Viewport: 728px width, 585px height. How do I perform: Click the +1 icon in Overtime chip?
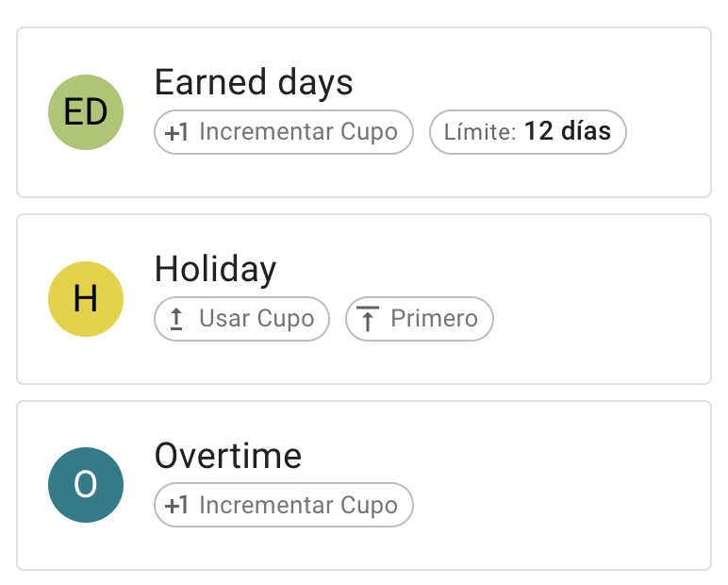(x=177, y=505)
